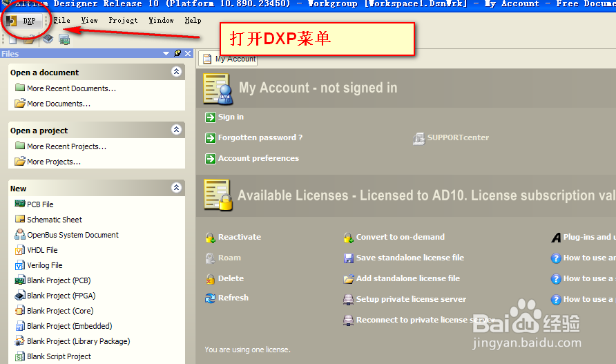Click the device view toolbar icon

48,39
